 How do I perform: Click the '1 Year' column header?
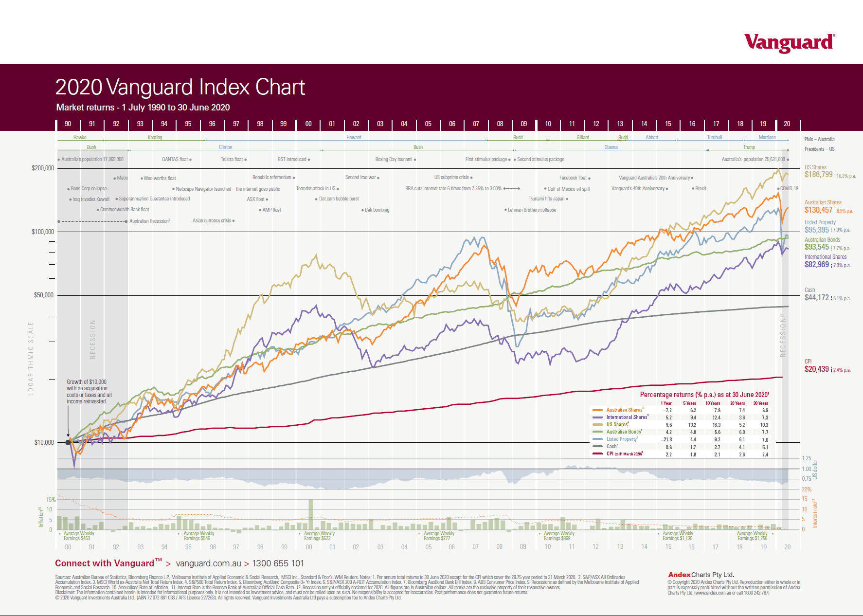(x=666, y=403)
